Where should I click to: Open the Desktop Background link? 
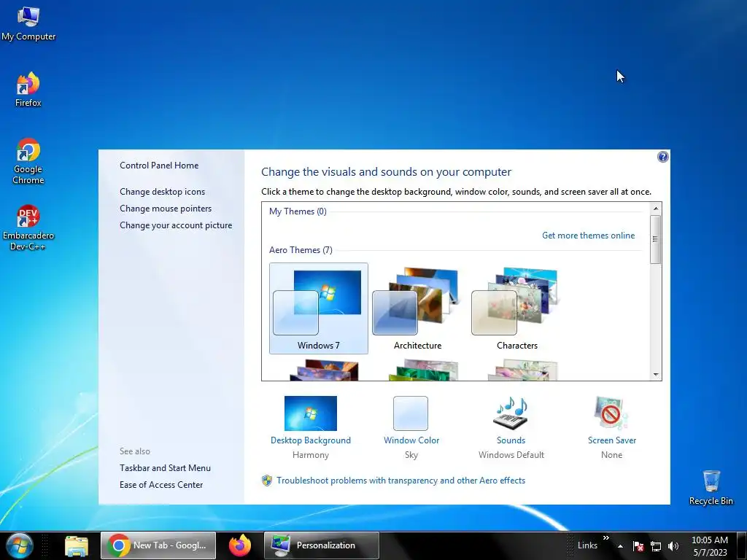tap(311, 440)
